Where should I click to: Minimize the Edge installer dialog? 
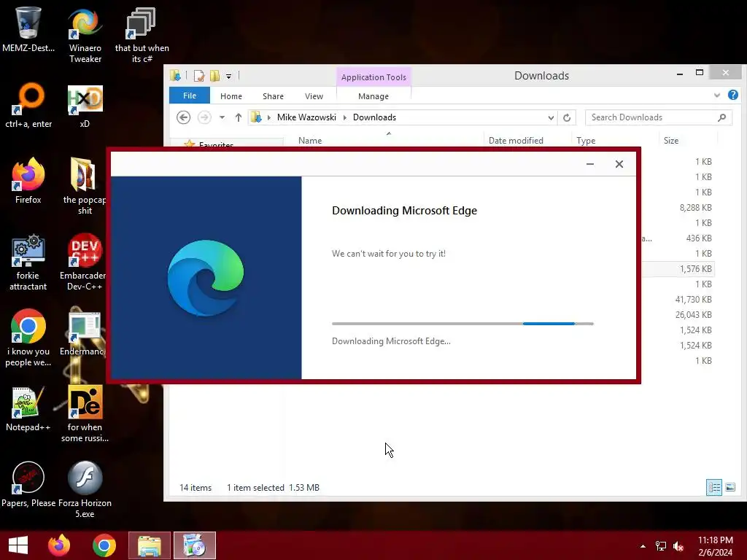(x=589, y=164)
